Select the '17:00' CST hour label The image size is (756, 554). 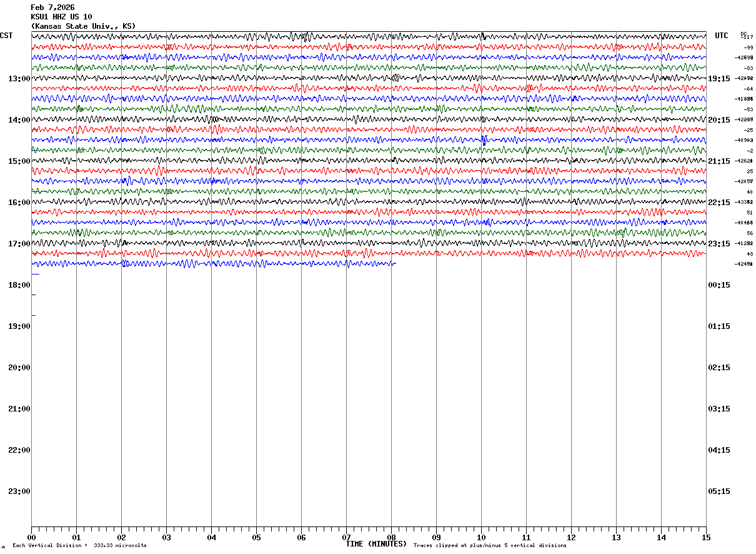pos(19,244)
